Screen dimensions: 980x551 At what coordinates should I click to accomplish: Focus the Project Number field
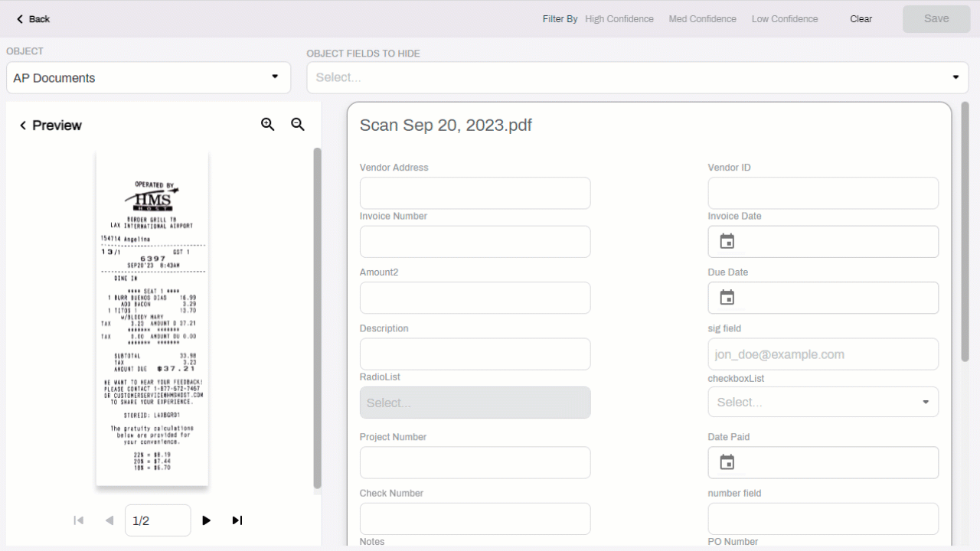(x=475, y=462)
